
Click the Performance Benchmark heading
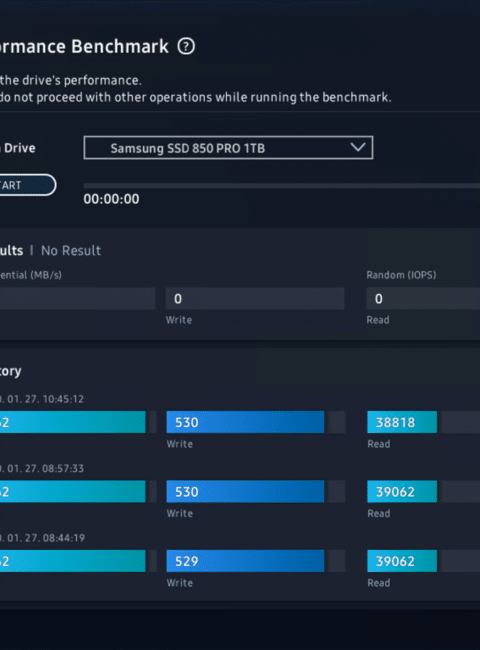click(84, 46)
